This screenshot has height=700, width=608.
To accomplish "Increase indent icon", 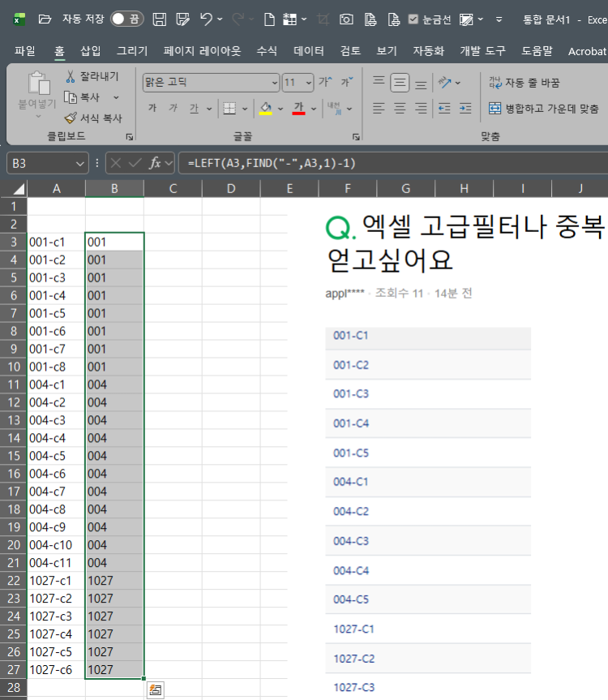I will 465,108.
